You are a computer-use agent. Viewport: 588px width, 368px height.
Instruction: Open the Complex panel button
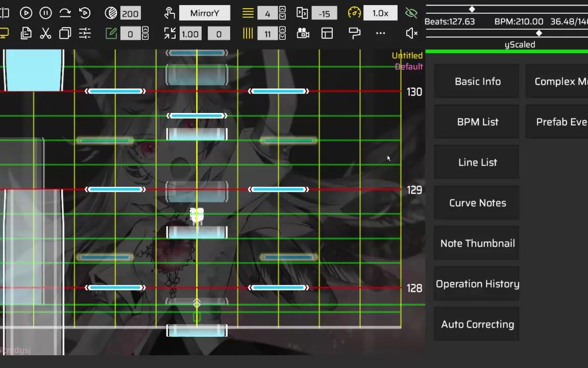click(557, 81)
